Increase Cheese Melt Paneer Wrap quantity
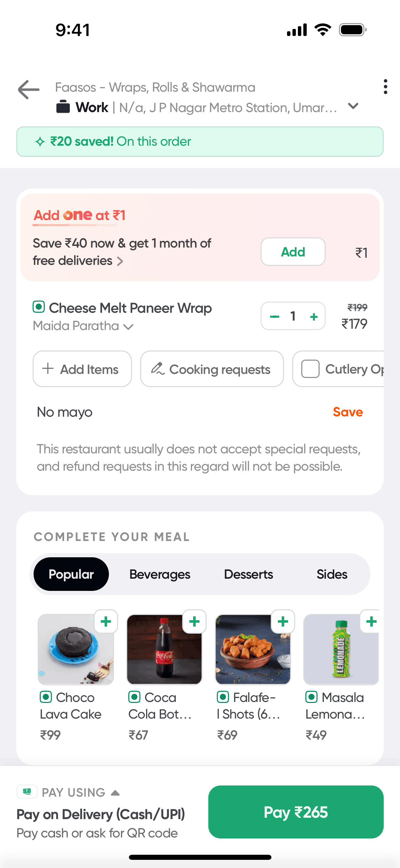The image size is (400, 868). click(314, 317)
